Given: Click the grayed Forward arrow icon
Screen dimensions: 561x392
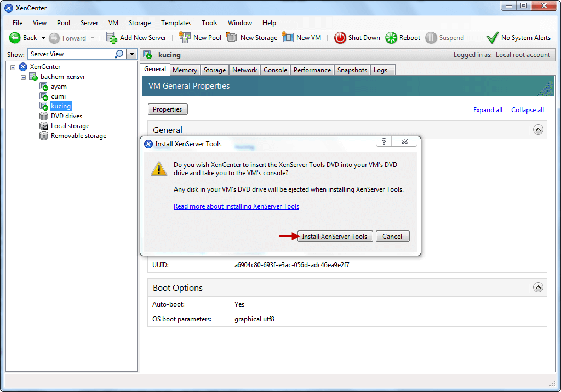Looking at the screenshot, I should pos(54,38).
